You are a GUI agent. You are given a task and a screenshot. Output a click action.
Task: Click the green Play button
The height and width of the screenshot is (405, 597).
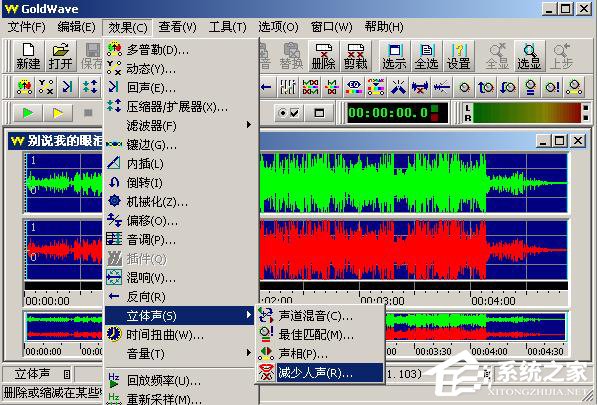28,113
